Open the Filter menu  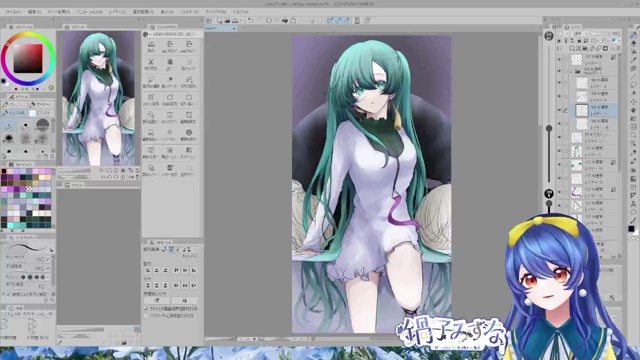(189, 12)
